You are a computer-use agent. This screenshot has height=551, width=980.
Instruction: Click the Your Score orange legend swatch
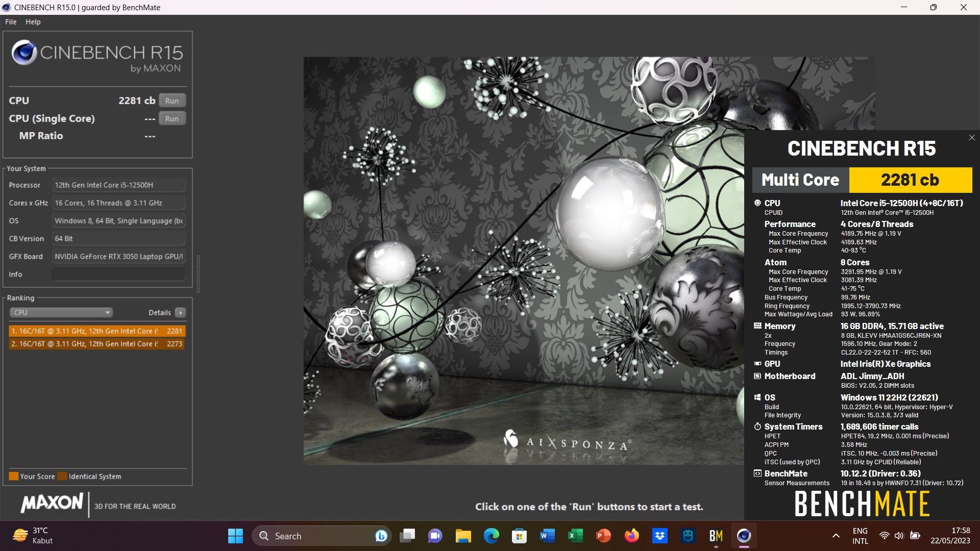point(14,476)
